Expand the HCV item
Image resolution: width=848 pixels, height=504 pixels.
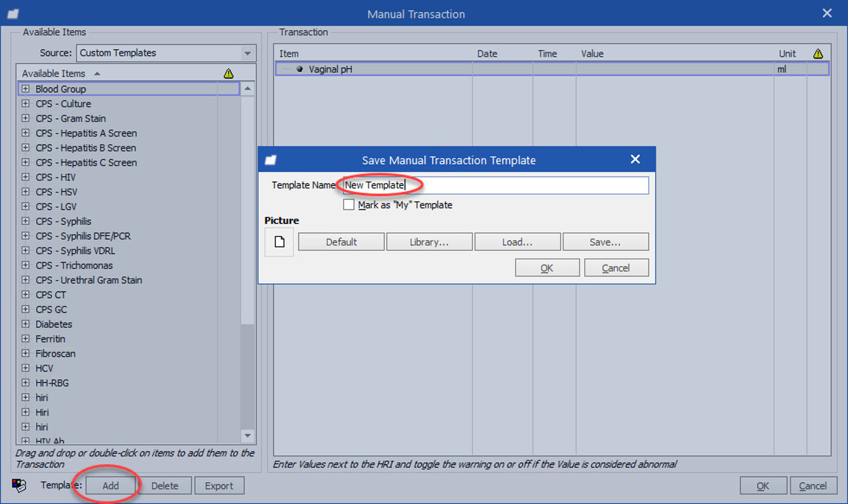25,368
